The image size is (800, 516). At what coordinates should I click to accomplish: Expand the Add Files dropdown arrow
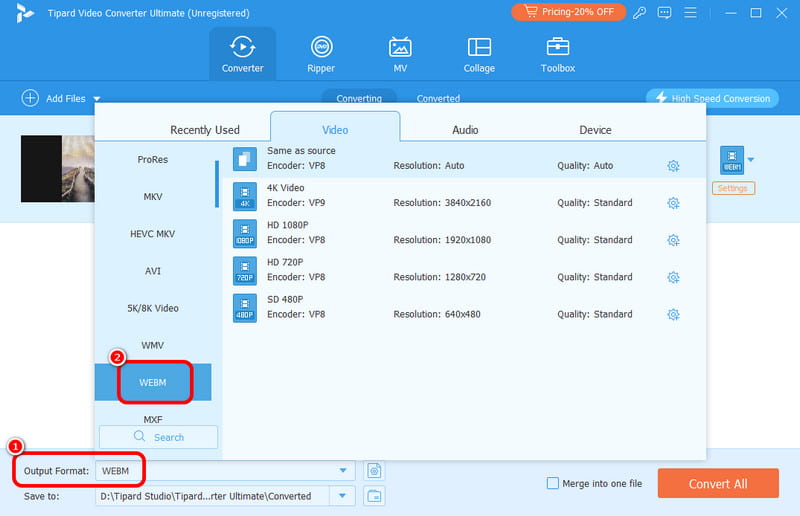[x=97, y=99]
